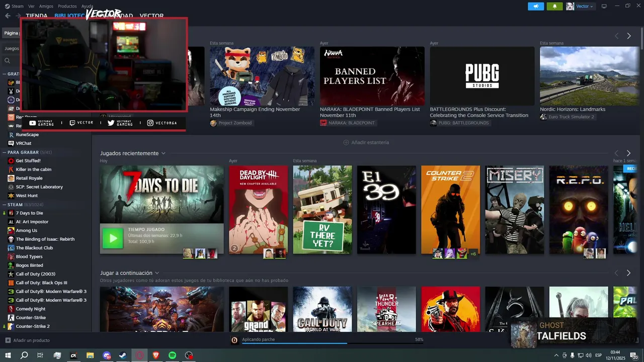Open File Explorer from the taskbar
644x362 pixels.
pos(90,355)
